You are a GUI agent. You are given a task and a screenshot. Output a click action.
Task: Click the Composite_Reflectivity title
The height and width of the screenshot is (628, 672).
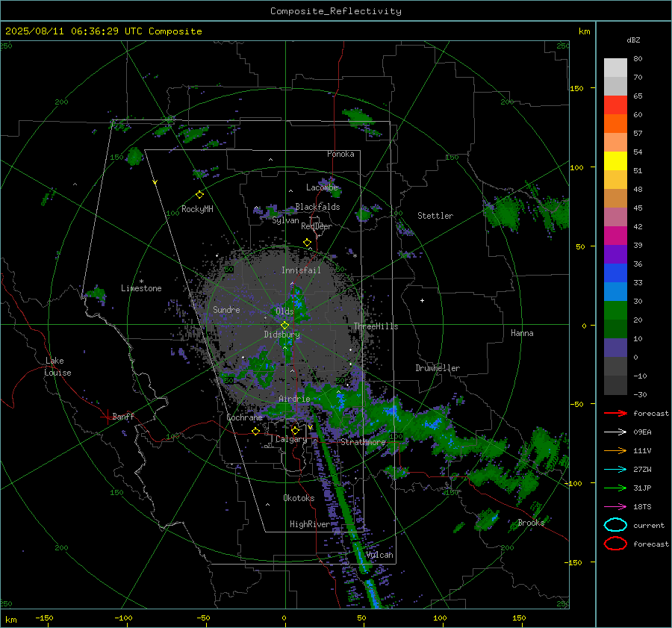(336, 11)
